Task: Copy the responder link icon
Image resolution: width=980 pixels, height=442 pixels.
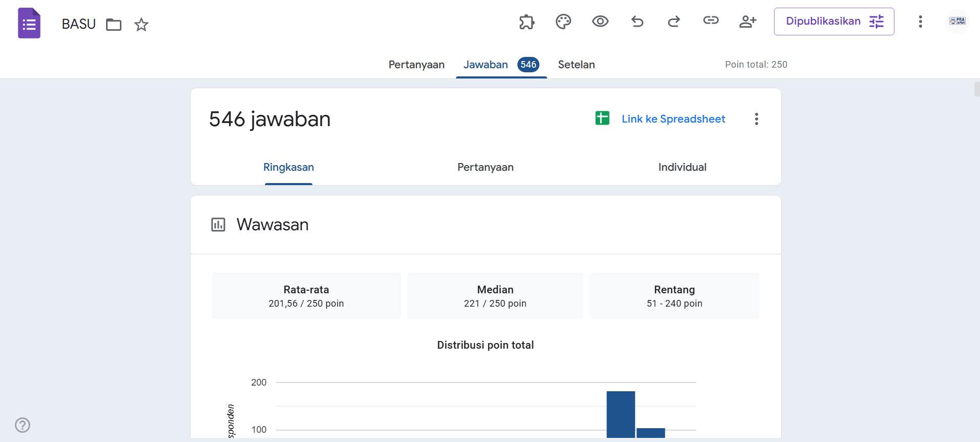Action: [711, 21]
